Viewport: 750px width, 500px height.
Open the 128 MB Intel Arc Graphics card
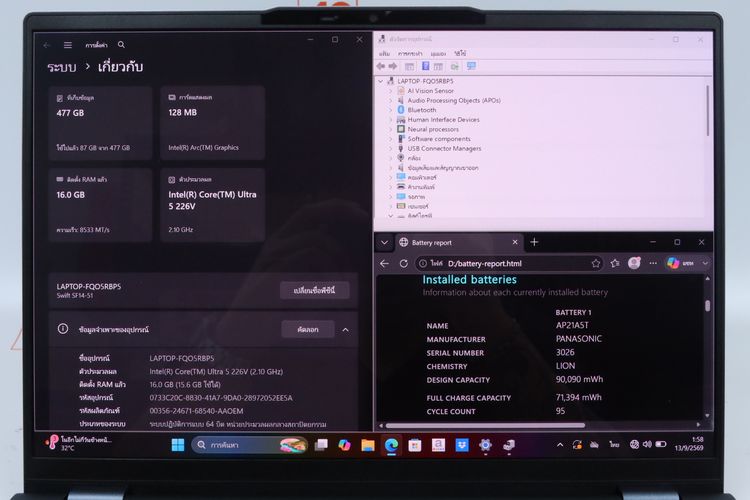click(x=212, y=123)
